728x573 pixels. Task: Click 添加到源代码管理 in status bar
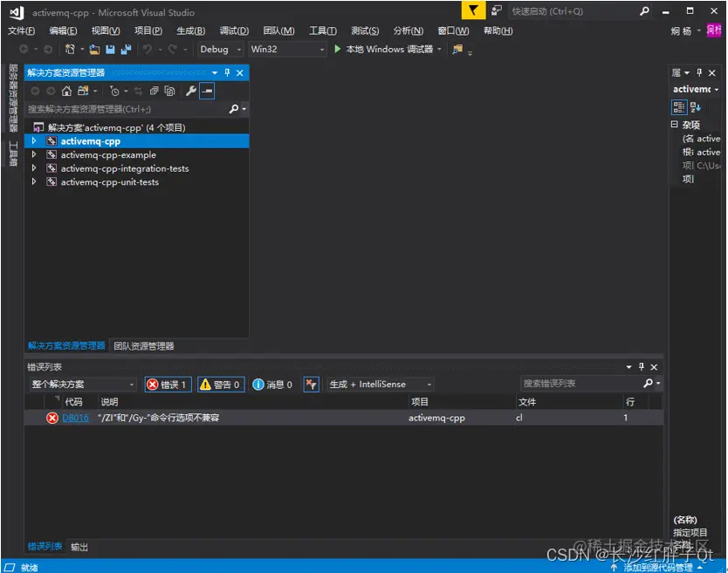tap(657, 567)
